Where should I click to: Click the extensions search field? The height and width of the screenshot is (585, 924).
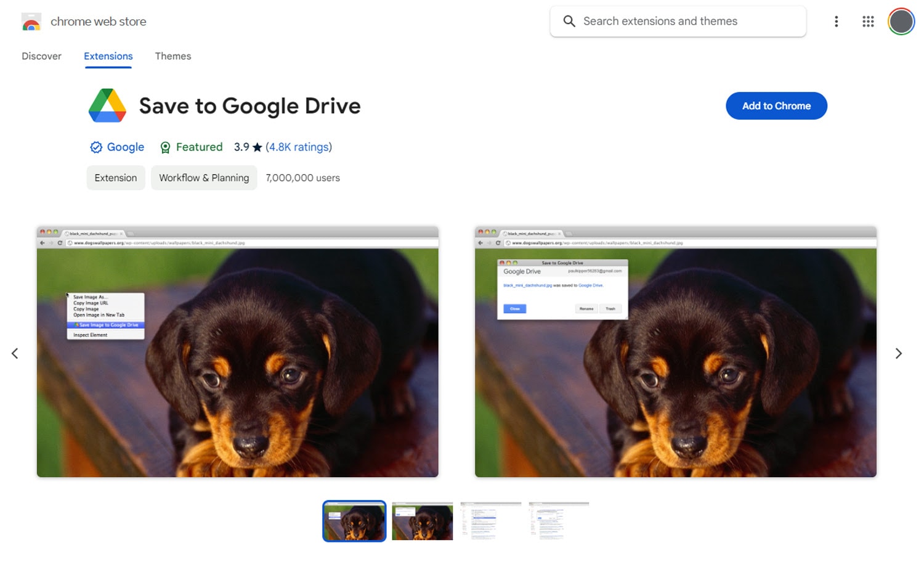pos(678,21)
